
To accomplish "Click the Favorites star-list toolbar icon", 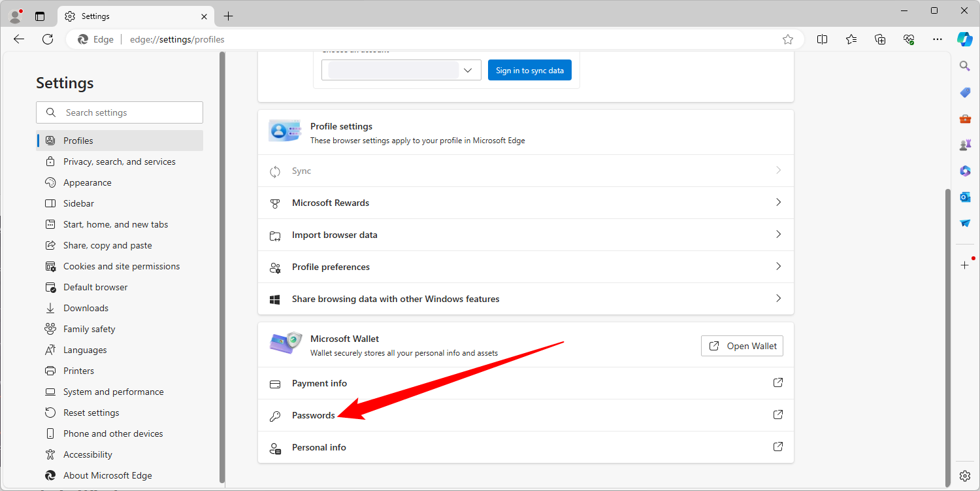I will pyautogui.click(x=851, y=39).
